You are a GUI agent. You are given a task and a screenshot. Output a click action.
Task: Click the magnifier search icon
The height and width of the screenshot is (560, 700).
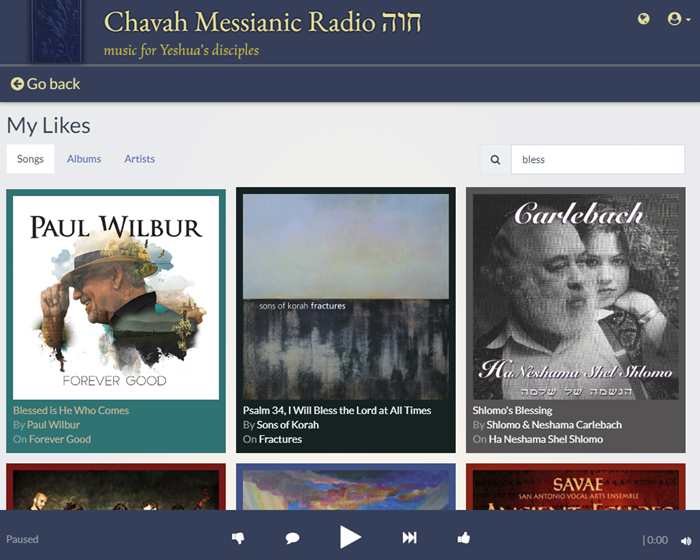[496, 159]
